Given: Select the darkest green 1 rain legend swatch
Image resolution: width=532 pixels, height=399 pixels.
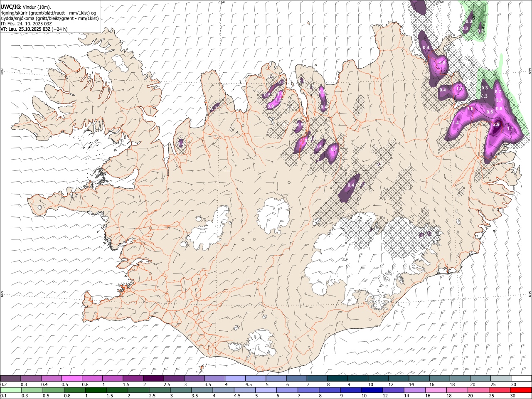Looking at the screenshot, I should point(96,390).
